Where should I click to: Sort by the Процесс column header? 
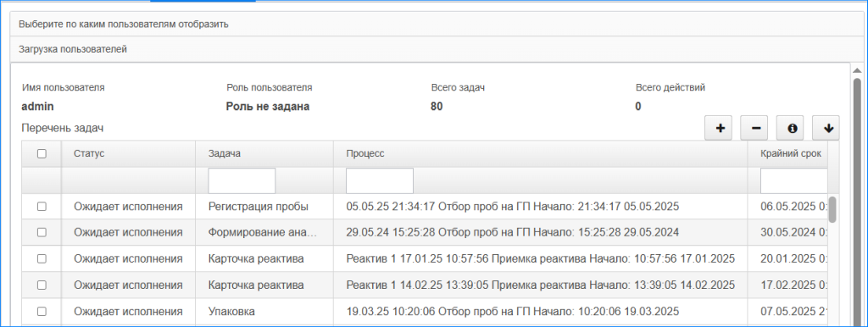click(540, 154)
